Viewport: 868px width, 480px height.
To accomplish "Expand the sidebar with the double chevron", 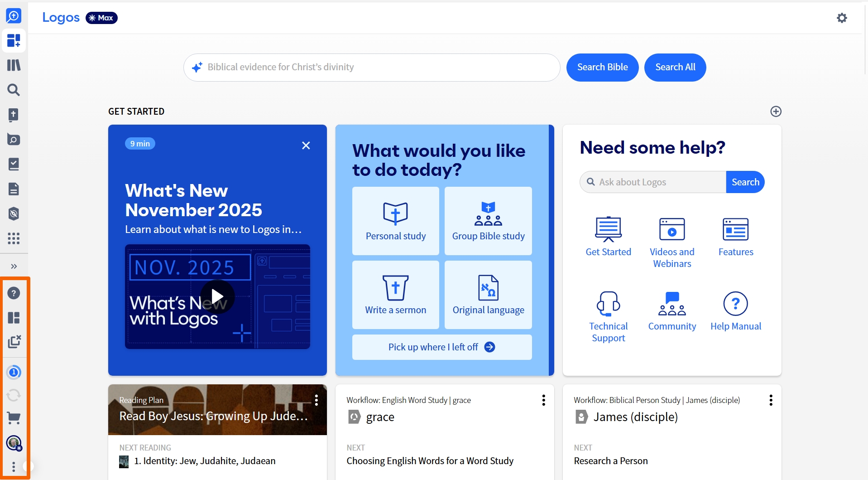I will (14, 266).
